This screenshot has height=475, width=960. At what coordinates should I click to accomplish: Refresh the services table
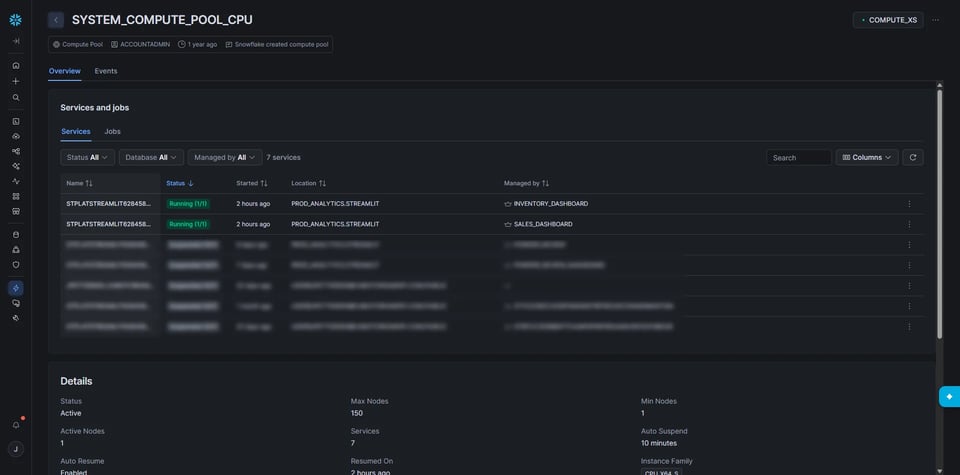(913, 157)
